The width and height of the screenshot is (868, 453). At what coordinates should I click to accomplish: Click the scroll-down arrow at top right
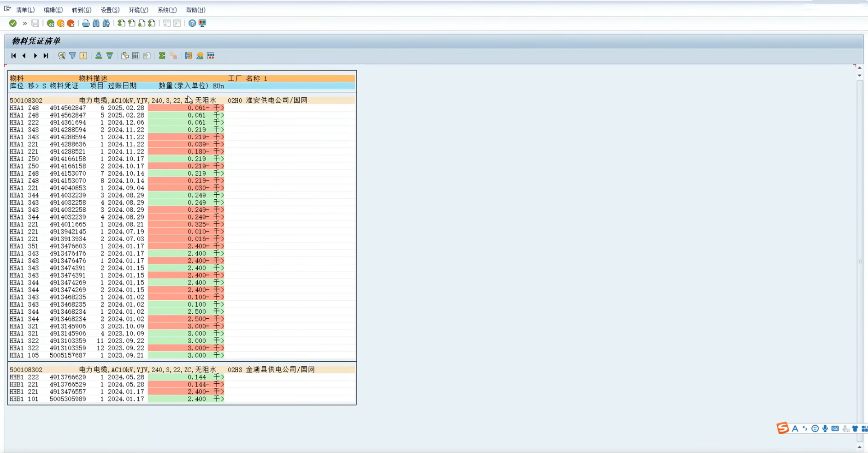click(x=860, y=75)
